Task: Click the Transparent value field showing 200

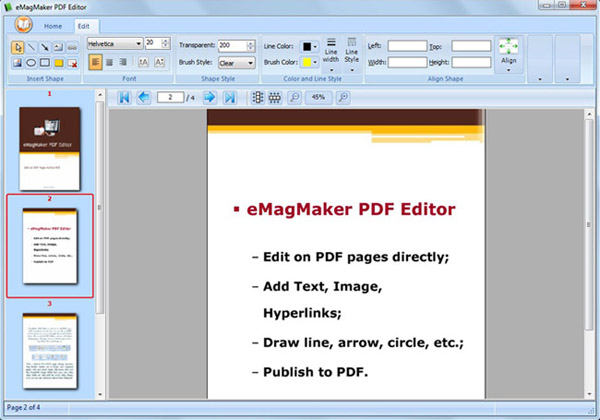Action: click(x=232, y=46)
